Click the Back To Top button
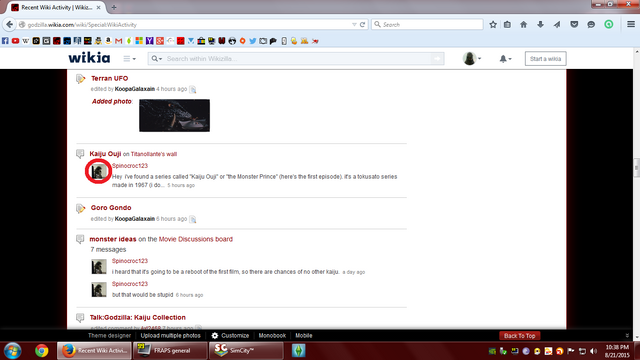 [x=520, y=336]
